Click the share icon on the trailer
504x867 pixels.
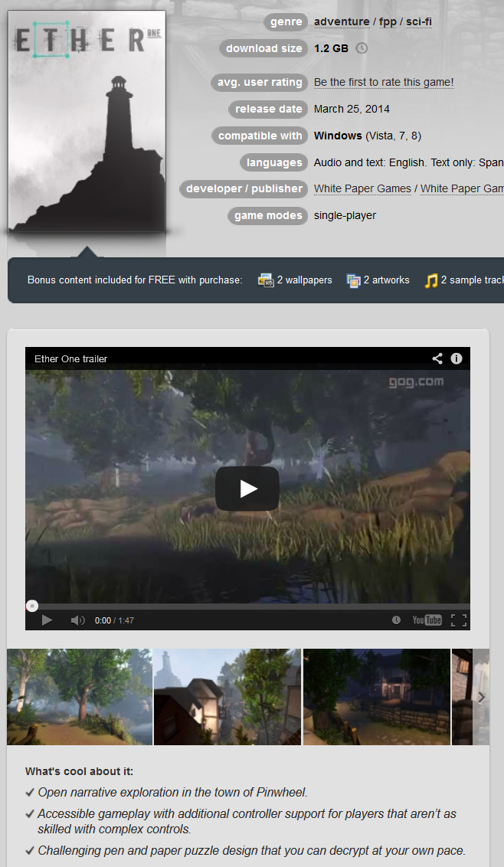click(437, 358)
